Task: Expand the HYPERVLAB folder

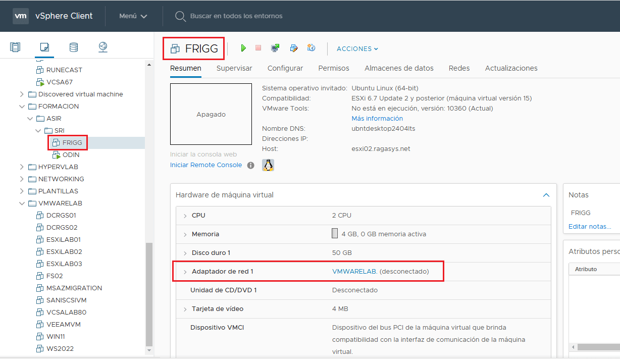Action: click(22, 167)
